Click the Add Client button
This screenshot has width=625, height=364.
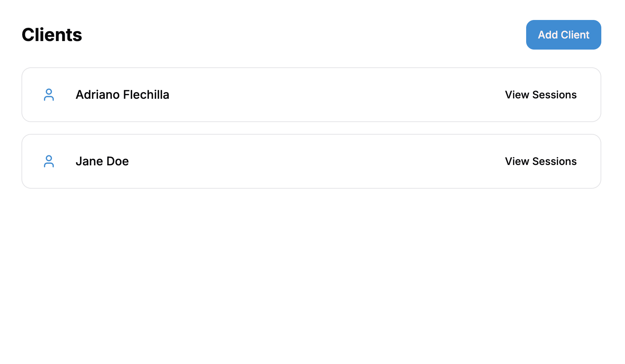click(563, 35)
